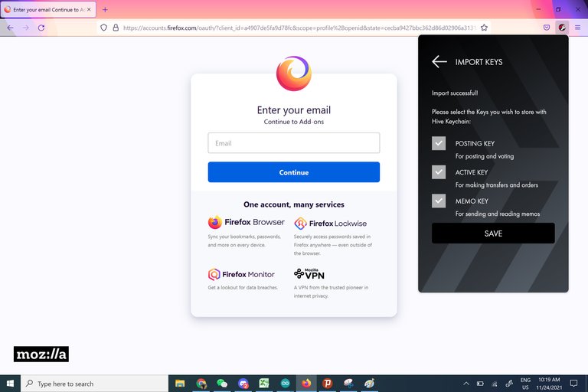
Task: Click the 'One account, many services' heading
Action: tap(294, 204)
